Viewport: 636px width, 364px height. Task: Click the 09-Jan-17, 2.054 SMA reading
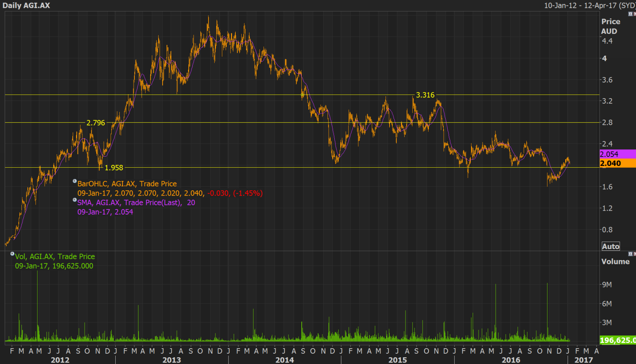pos(105,212)
